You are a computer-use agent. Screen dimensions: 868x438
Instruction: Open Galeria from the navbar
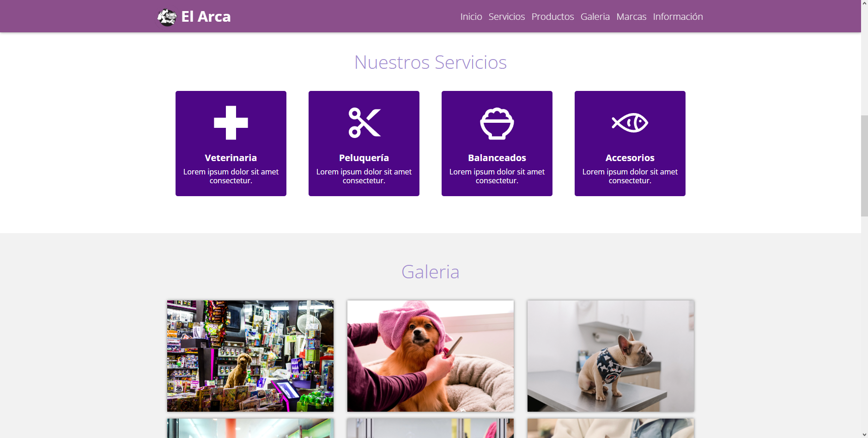coord(595,17)
